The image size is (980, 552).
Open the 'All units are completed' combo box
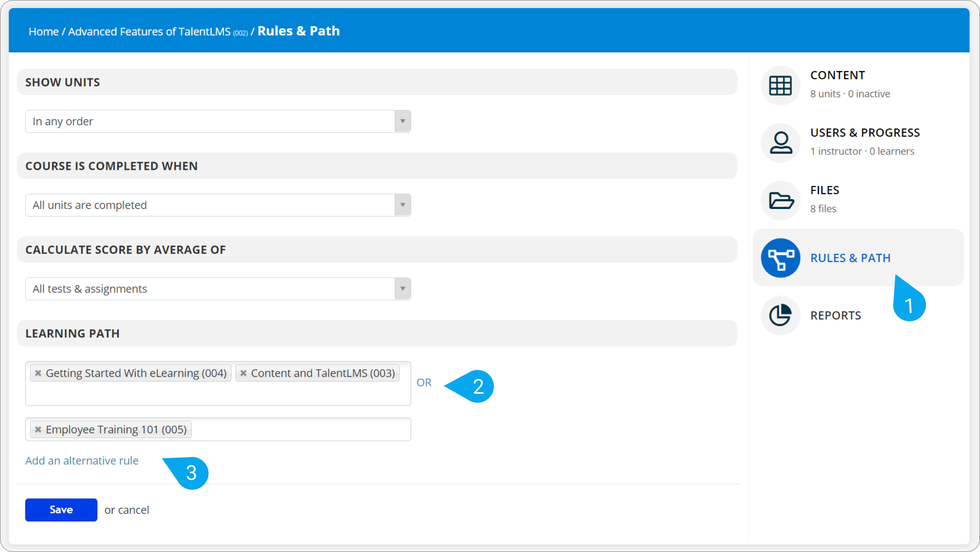[218, 205]
